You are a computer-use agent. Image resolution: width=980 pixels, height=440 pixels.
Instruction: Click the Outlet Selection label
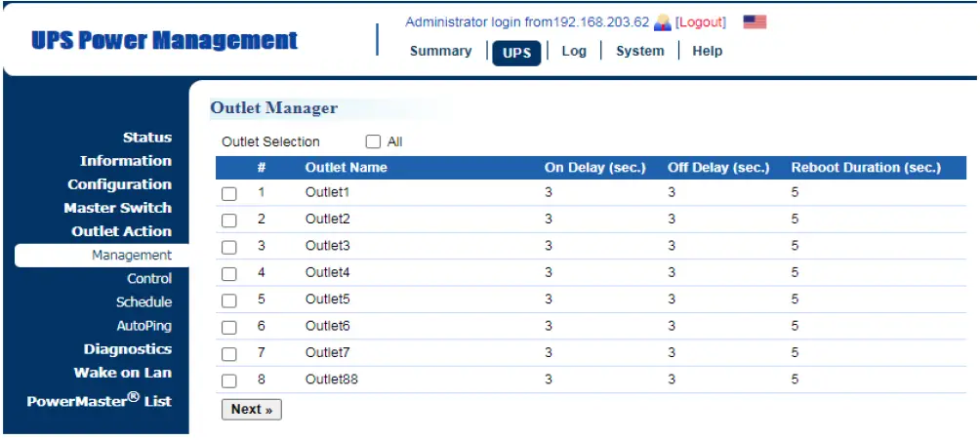(x=270, y=141)
